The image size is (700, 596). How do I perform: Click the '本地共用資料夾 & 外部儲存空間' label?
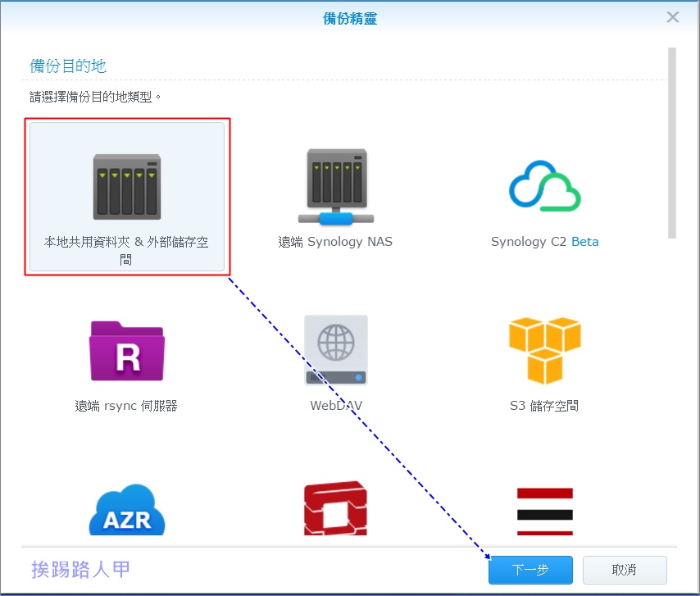tap(126, 251)
